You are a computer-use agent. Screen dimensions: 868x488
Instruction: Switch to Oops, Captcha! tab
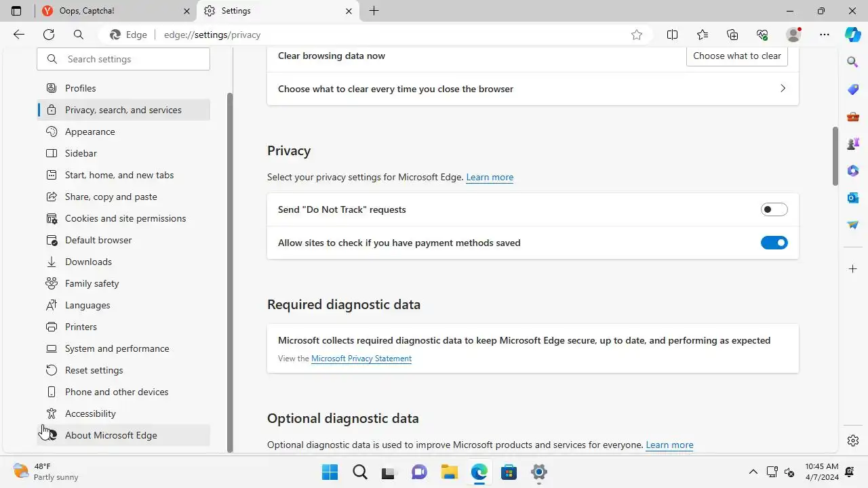[115, 11]
